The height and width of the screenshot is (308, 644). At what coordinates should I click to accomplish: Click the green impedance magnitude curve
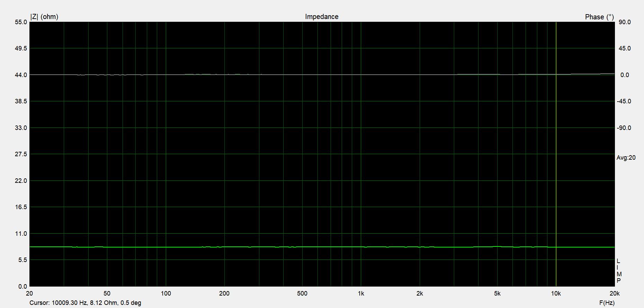point(322,247)
